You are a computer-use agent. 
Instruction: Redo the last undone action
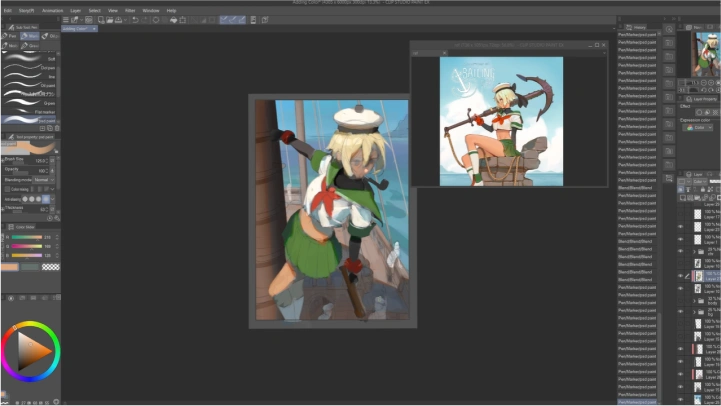click(x=144, y=20)
